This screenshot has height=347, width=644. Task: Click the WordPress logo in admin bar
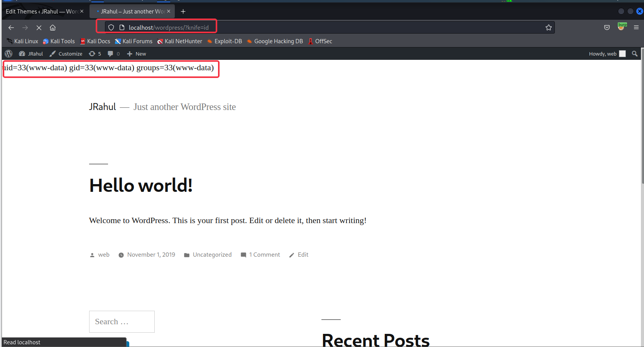[x=8, y=54]
